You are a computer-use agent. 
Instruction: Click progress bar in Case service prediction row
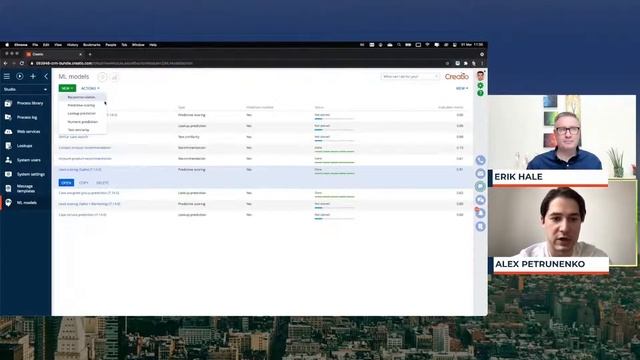click(x=334, y=218)
